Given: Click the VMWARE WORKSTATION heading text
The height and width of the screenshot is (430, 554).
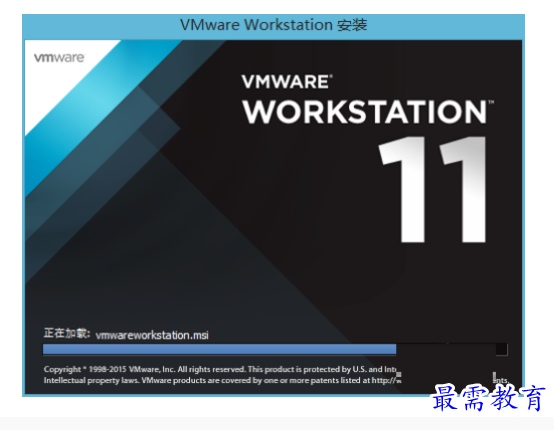Looking at the screenshot, I should pyautogui.click(x=367, y=99).
